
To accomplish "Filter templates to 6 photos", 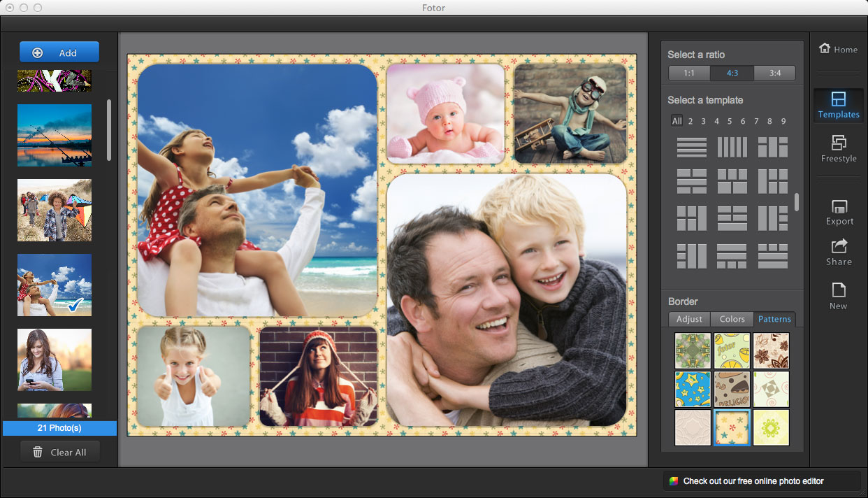I will pyautogui.click(x=743, y=121).
